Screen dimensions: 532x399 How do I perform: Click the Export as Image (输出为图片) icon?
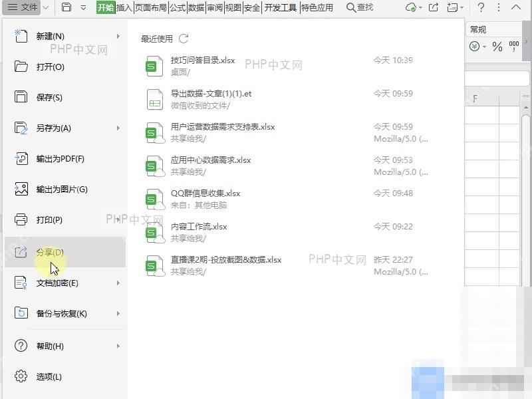(x=21, y=189)
